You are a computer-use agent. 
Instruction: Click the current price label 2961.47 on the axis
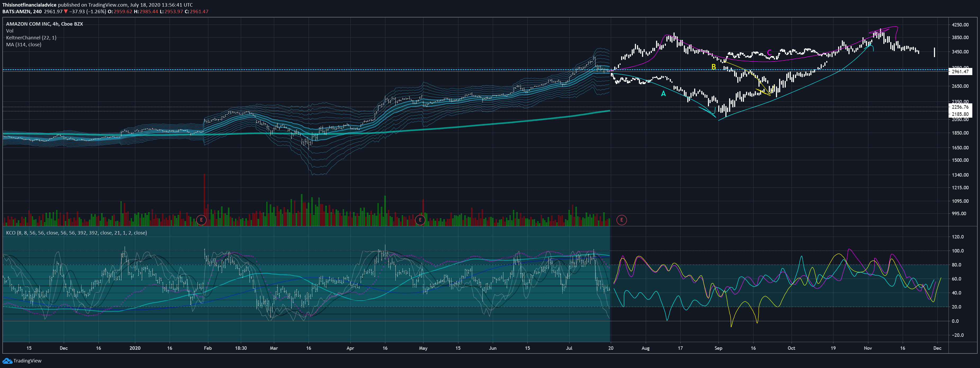(960, 71)
